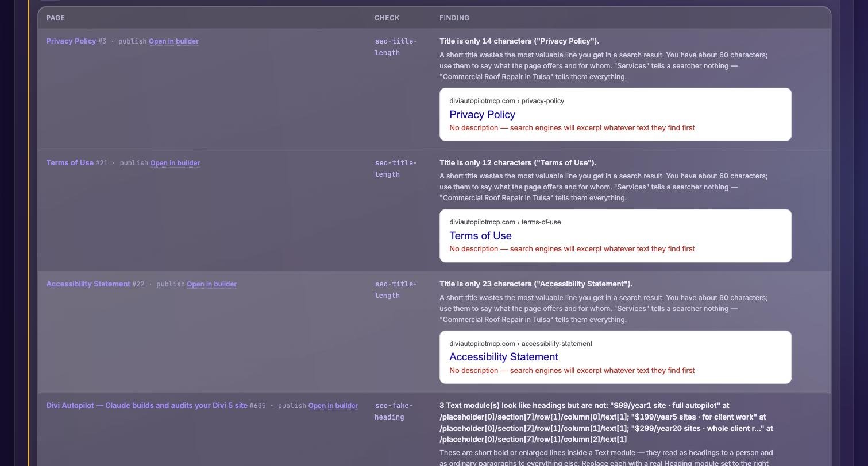
Task: Click No description warning in Terms of Use preview
Action: point(572,249)
